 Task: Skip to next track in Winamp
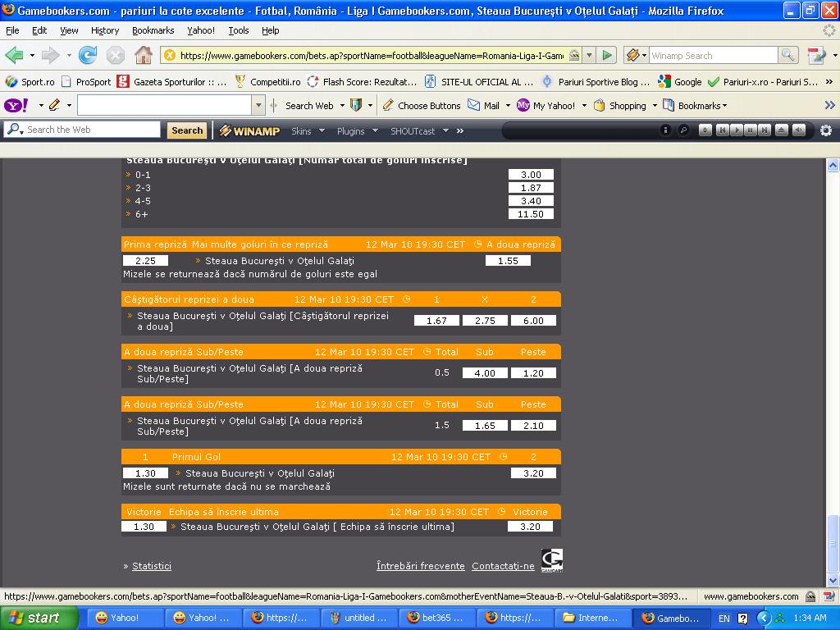click(x=765, y=130)
